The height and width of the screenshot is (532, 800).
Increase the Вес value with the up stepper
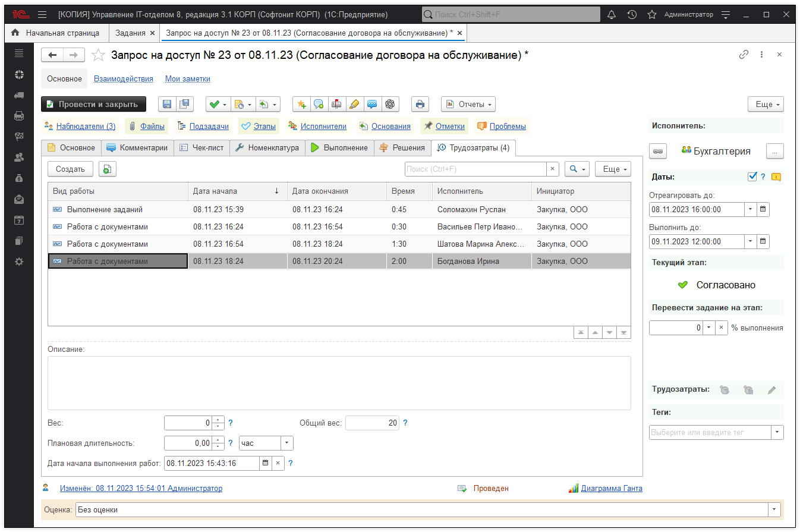click(219, 420)
